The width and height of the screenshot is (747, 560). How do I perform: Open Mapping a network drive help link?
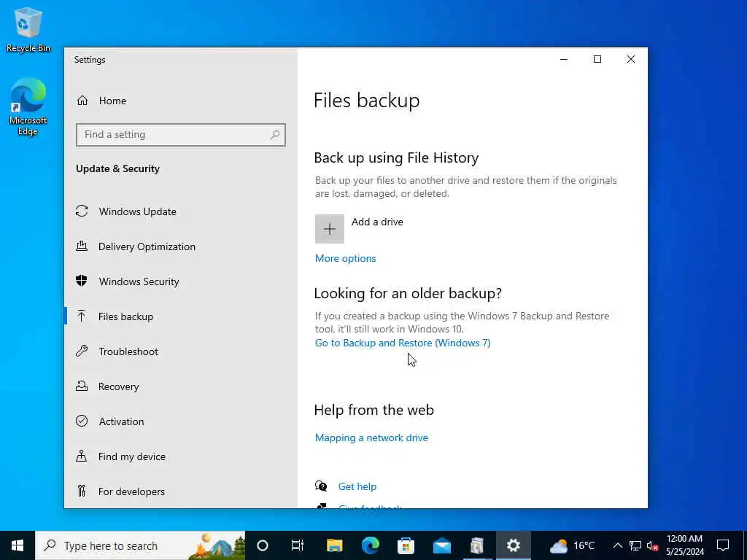coord(371,437)
